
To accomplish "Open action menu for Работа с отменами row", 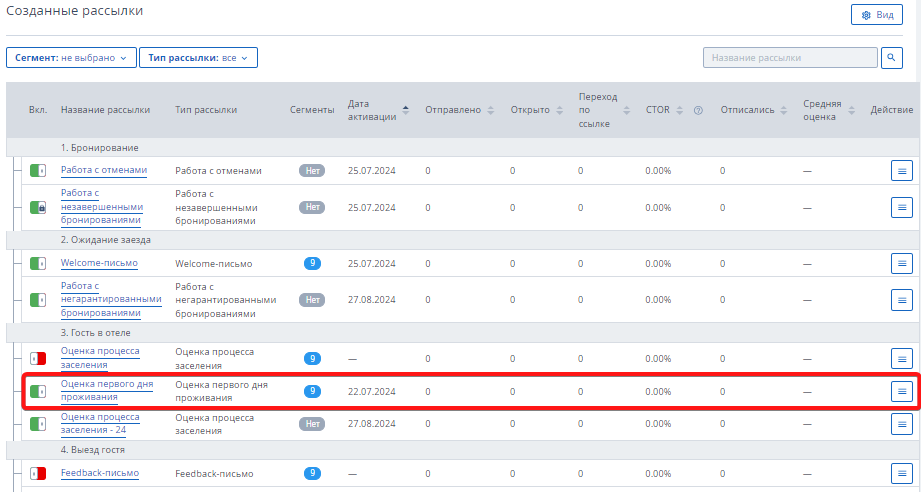I will [x=901, y=171].
